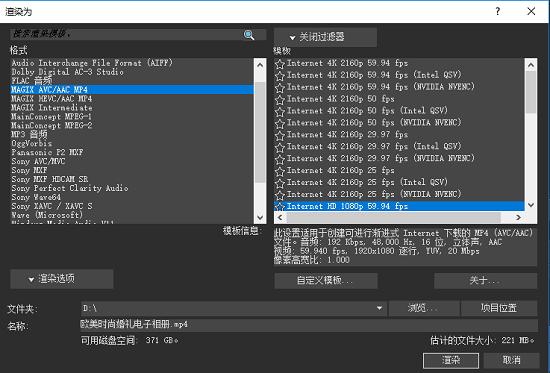Click format list scroll up arrow
550x373 pixels.
[260, 65]
